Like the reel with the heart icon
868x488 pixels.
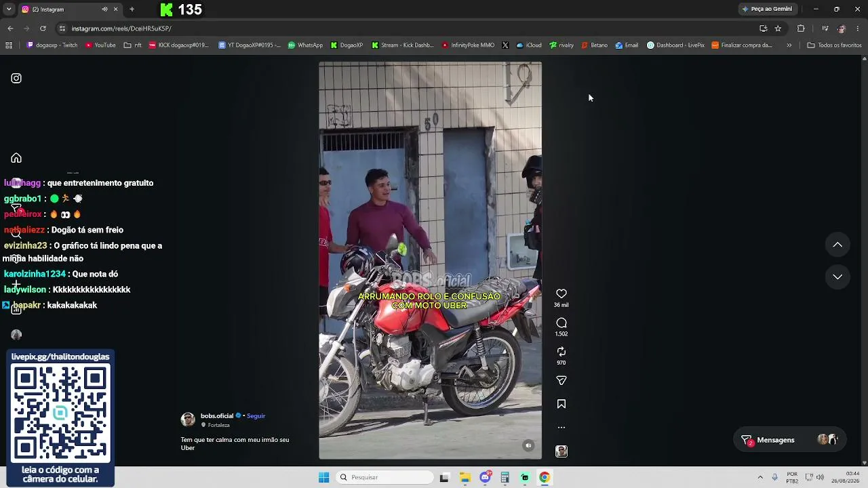coord(561,293)
